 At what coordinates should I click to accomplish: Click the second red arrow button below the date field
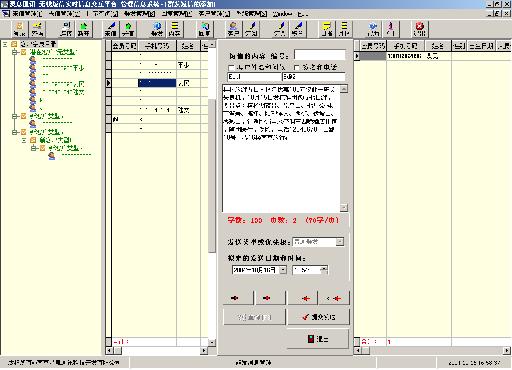click(x=270, y=298)
